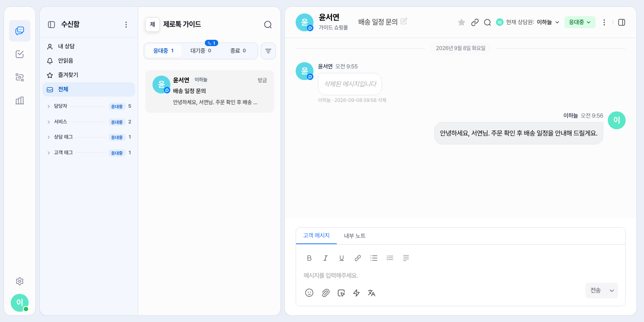Viewport: 644px width, 322px height.
Task: Open the 내 상담 inbox view
Action: coord(89,47)
